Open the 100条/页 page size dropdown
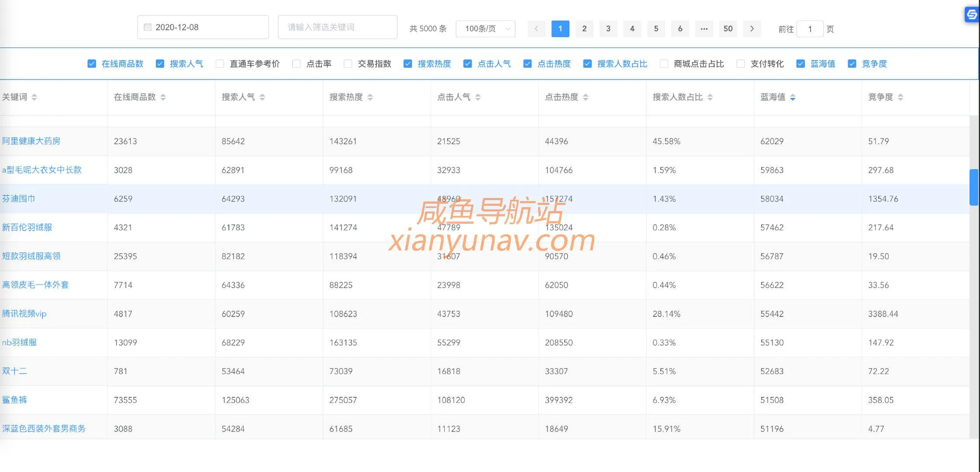The height and width of the screenshot is (472, 980). 485,29
